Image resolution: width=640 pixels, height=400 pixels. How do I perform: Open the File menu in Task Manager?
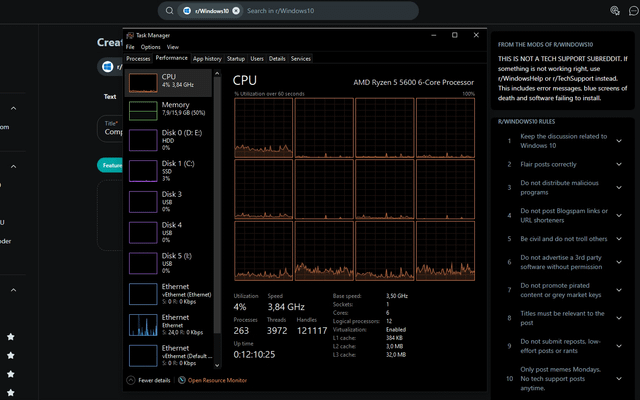[x=130, y=47]
